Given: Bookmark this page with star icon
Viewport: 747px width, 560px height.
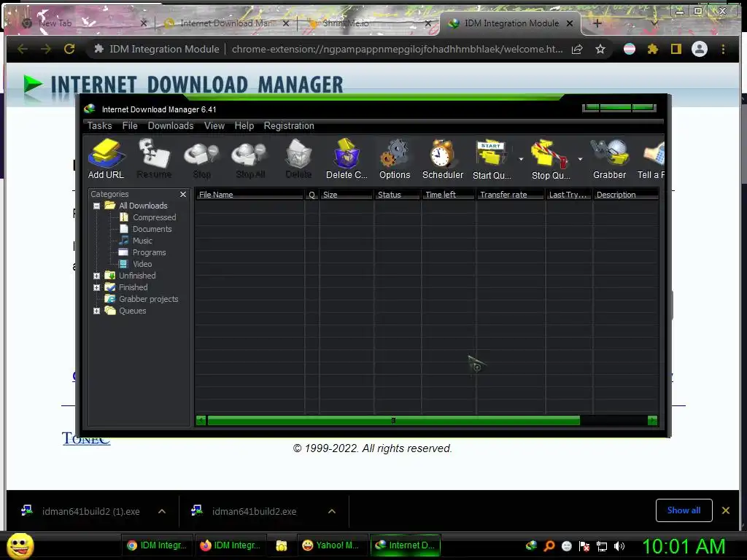Looking at the screenshot, I should click(x=600, y=49).
